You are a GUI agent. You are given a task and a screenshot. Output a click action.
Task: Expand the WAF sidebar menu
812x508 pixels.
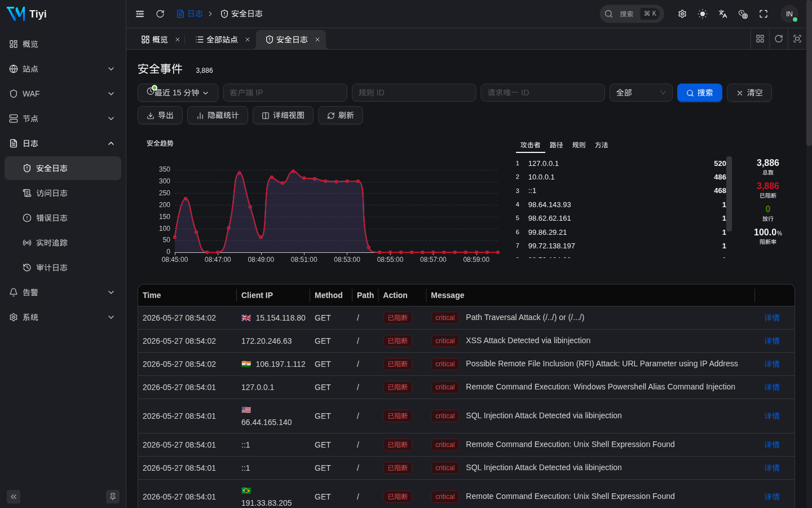tap(63, 94)
